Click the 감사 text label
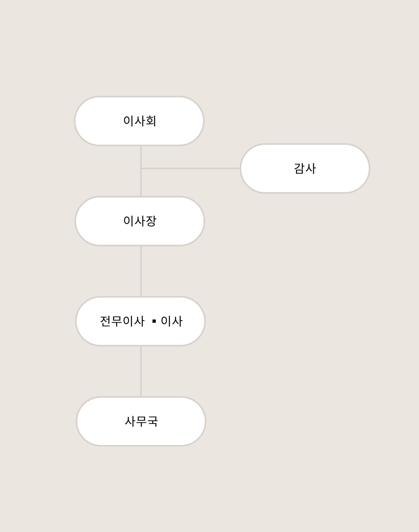 click(305, 168)
